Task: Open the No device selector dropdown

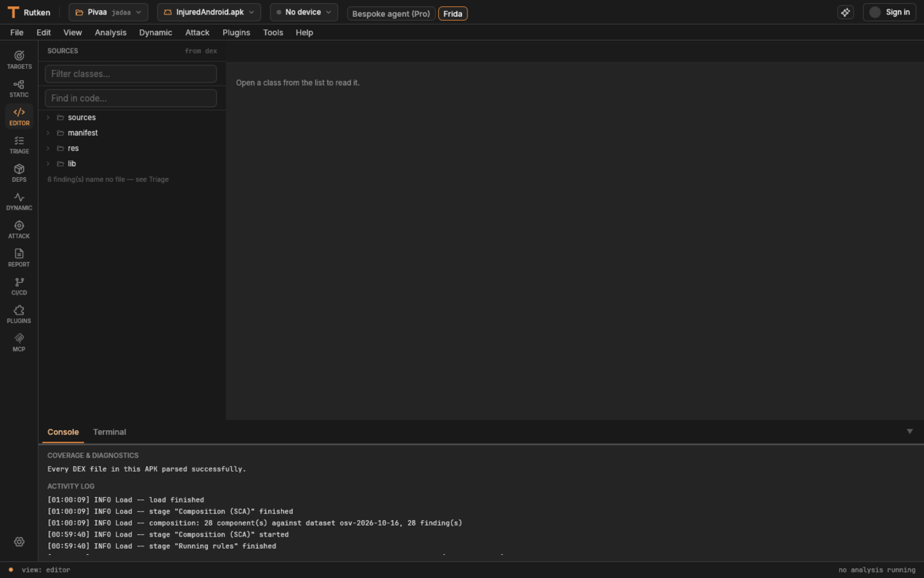Action: (x=303, y=12)
